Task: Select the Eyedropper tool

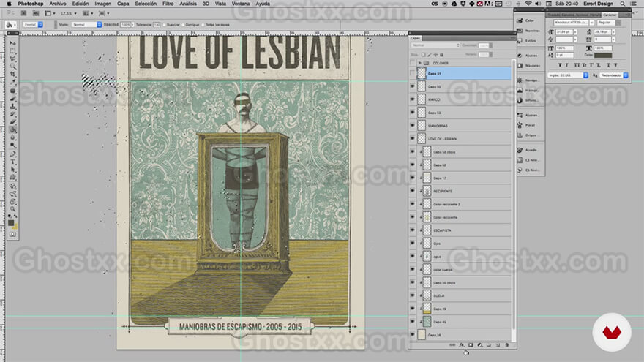Action: 12,81
